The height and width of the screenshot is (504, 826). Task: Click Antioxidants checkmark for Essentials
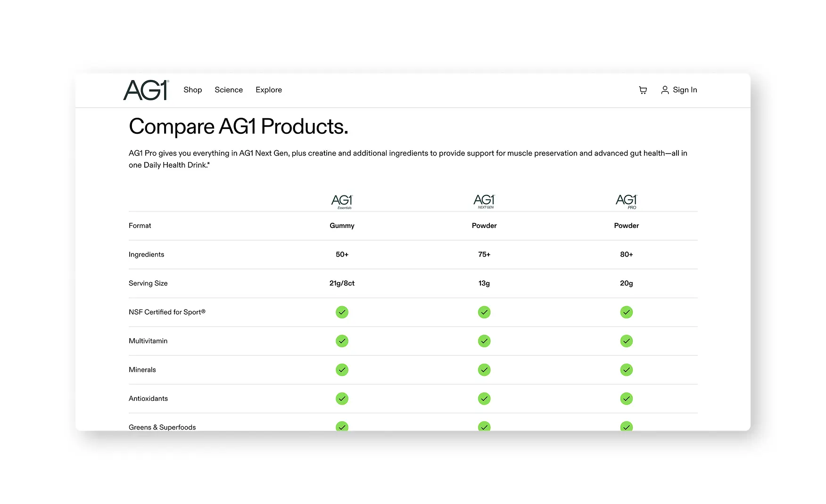click(342, 398)
